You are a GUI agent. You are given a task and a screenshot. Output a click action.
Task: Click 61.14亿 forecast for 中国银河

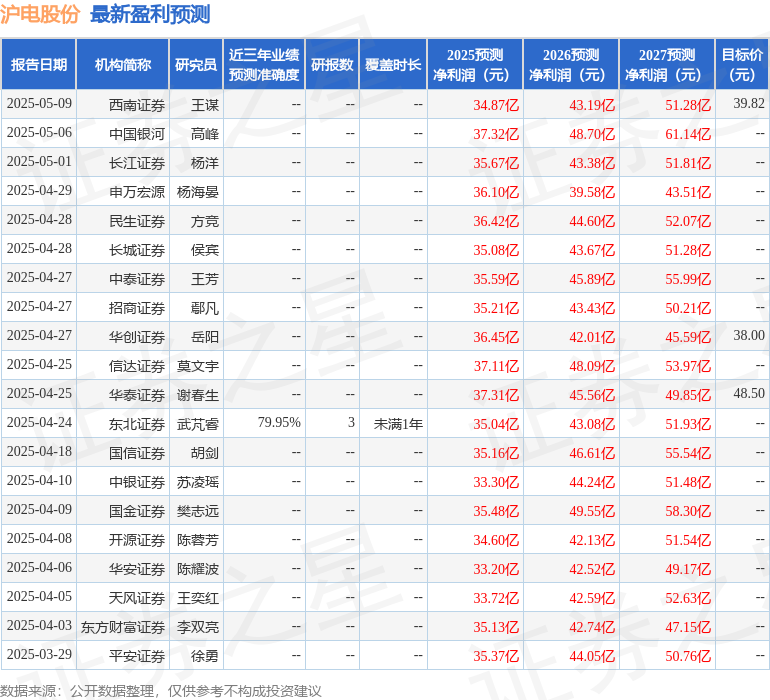(688, 134)
